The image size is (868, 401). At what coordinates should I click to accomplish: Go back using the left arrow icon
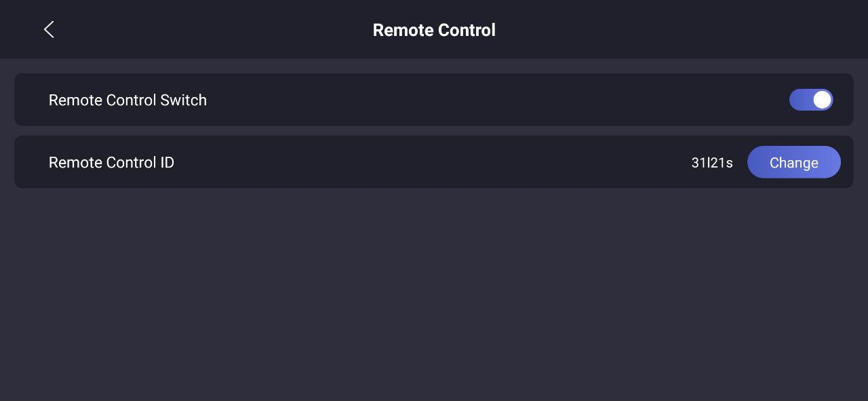(49, 29)
